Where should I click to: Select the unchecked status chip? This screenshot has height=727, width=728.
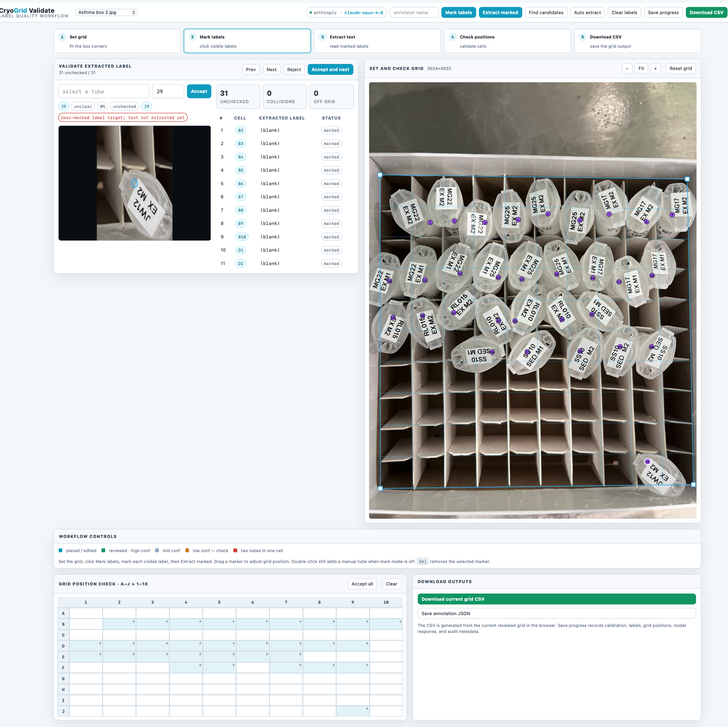(124, 106)
